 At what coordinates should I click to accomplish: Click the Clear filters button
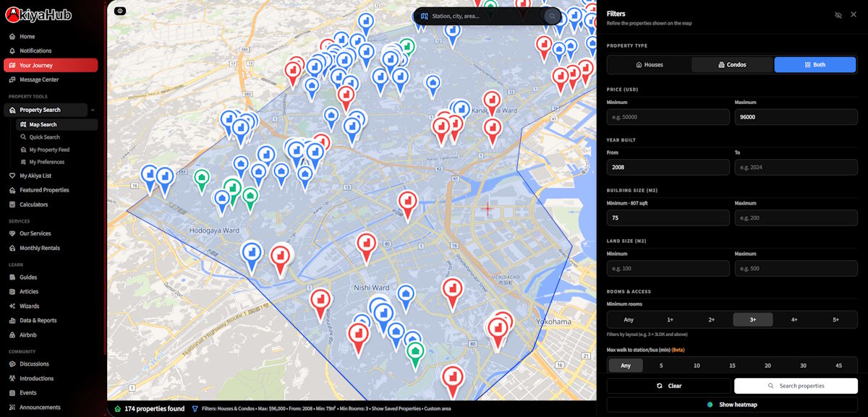tap(668, 386)
